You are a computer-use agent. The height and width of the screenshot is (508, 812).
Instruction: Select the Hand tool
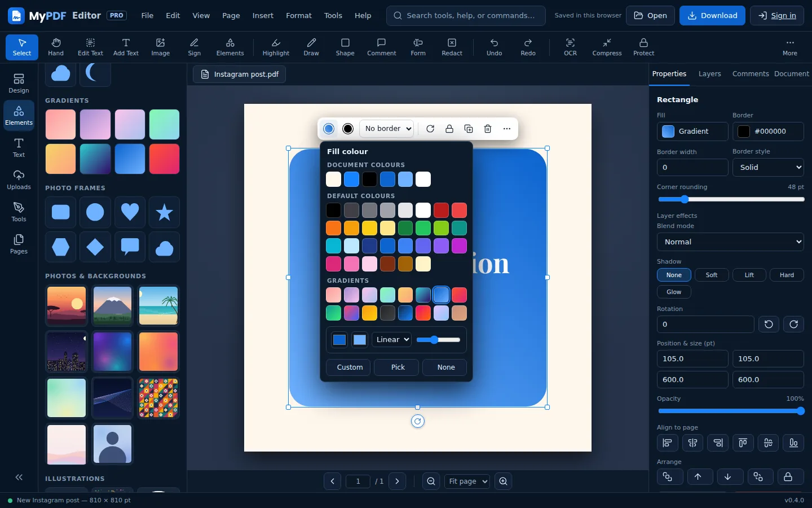tap(56, 47)
